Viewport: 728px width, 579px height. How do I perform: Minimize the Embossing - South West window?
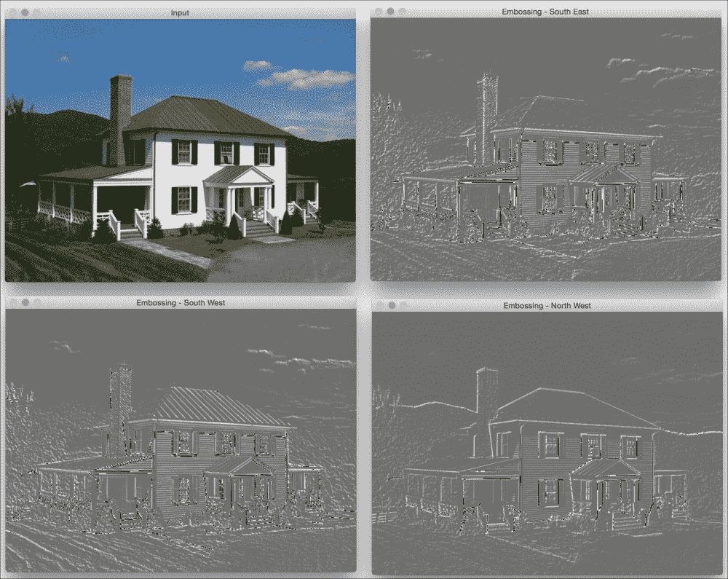coord(25,302)
